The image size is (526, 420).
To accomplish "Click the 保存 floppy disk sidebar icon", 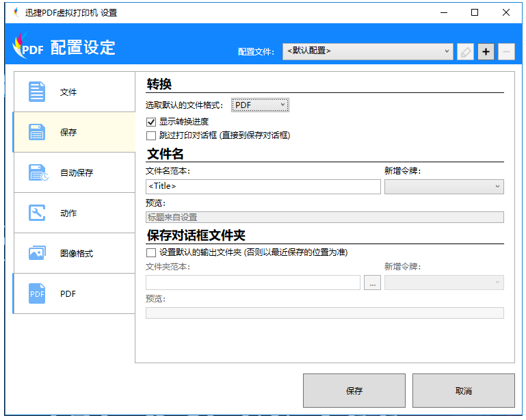I will tap(37, 132).
